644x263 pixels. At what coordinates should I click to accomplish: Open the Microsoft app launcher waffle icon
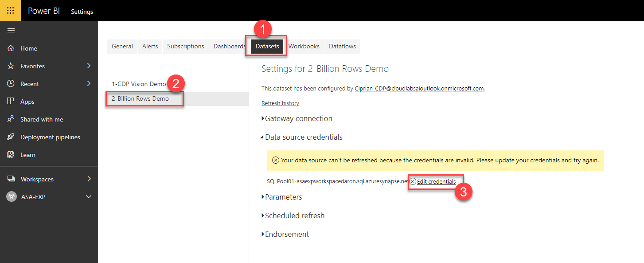[x=10, y=10]
